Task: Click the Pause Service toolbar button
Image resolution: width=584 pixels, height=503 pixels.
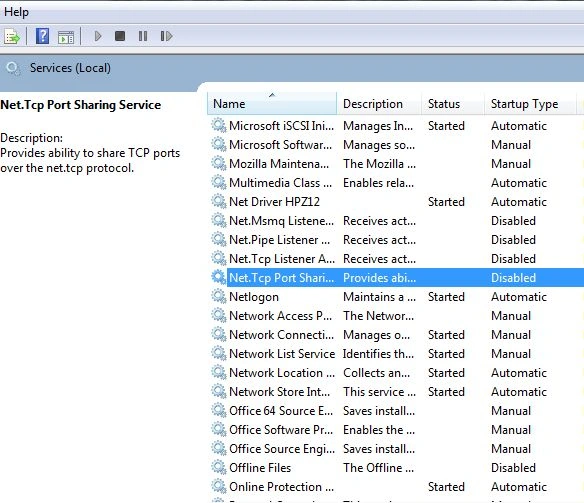Action: (x=143, y=36)
